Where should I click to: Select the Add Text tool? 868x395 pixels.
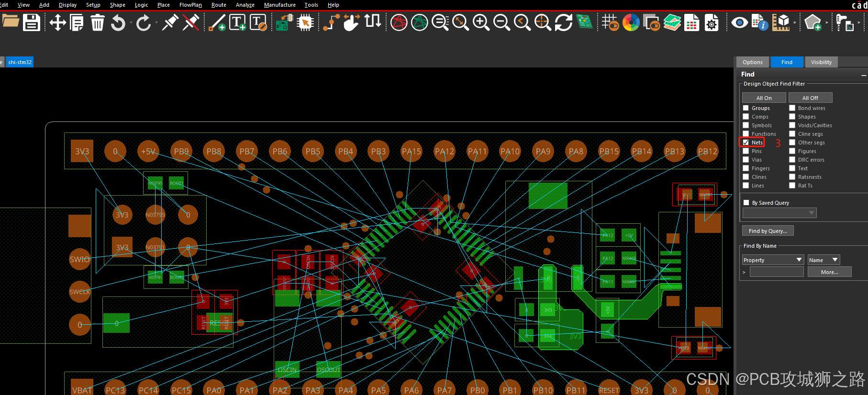(238, 22)
